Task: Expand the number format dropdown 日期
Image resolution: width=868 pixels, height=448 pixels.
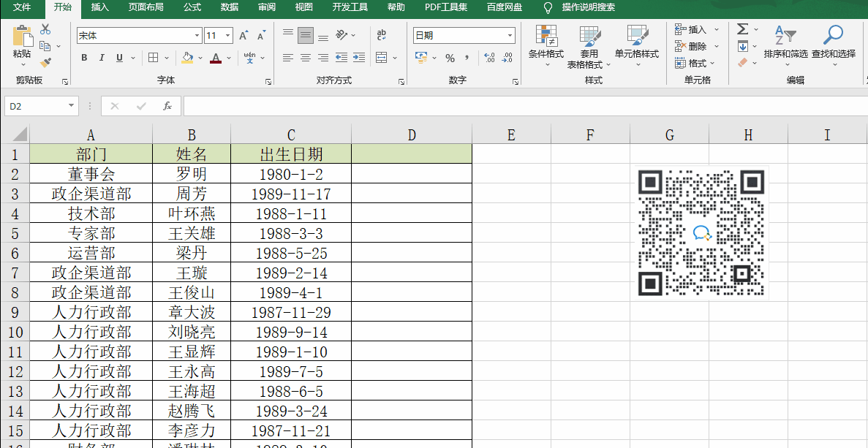Action: (510, 35)
